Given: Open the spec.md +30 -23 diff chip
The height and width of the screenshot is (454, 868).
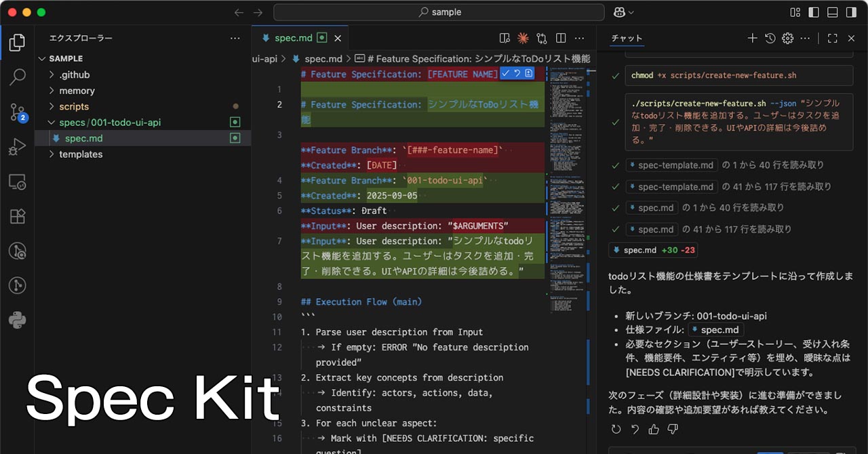Looking at the screenshot, I should 653,250.
